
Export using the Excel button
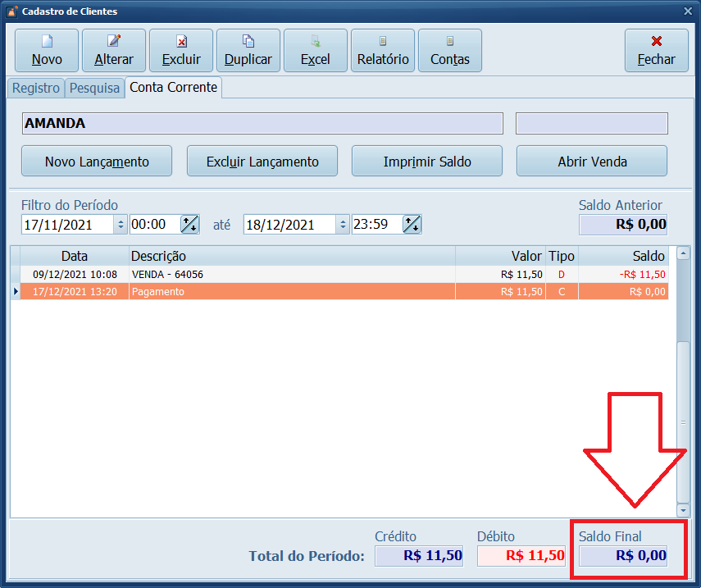(x=316, y=51)
